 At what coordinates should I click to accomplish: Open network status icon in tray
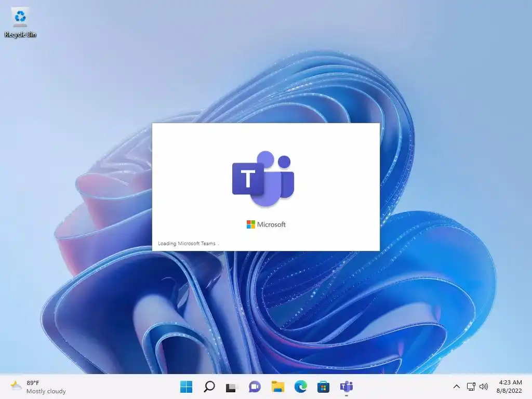coord(471,387)
